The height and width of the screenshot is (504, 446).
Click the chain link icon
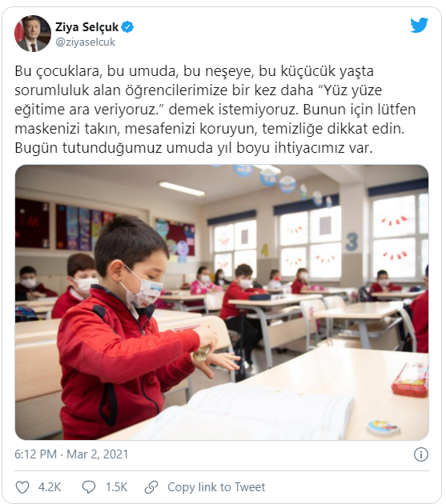coord(151,487)
